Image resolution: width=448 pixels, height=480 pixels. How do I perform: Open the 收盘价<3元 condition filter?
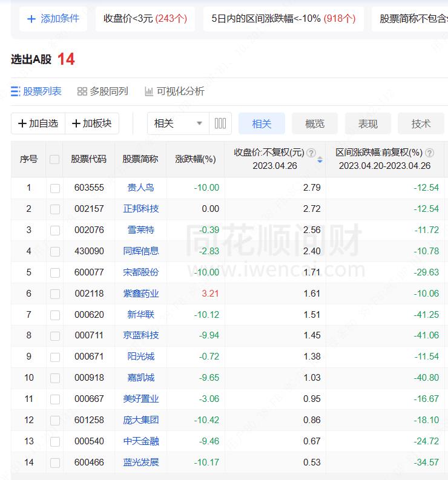pos(145,19)
